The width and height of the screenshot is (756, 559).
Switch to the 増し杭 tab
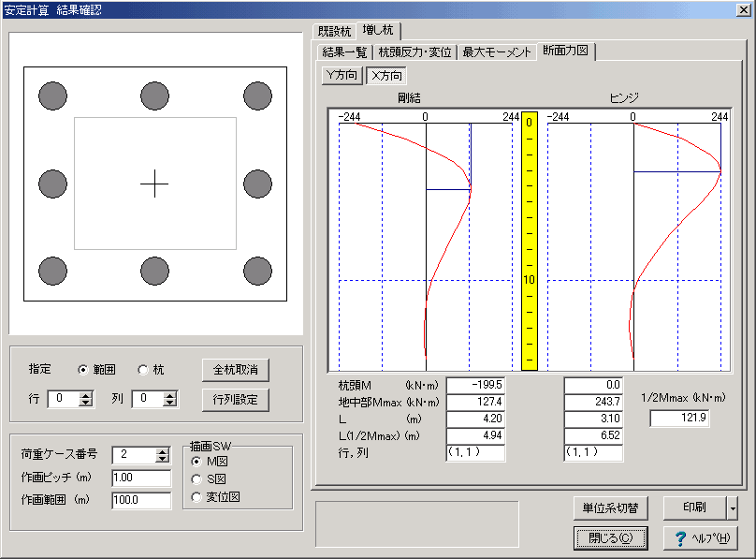pyautogui.click(x=378, y=30)
